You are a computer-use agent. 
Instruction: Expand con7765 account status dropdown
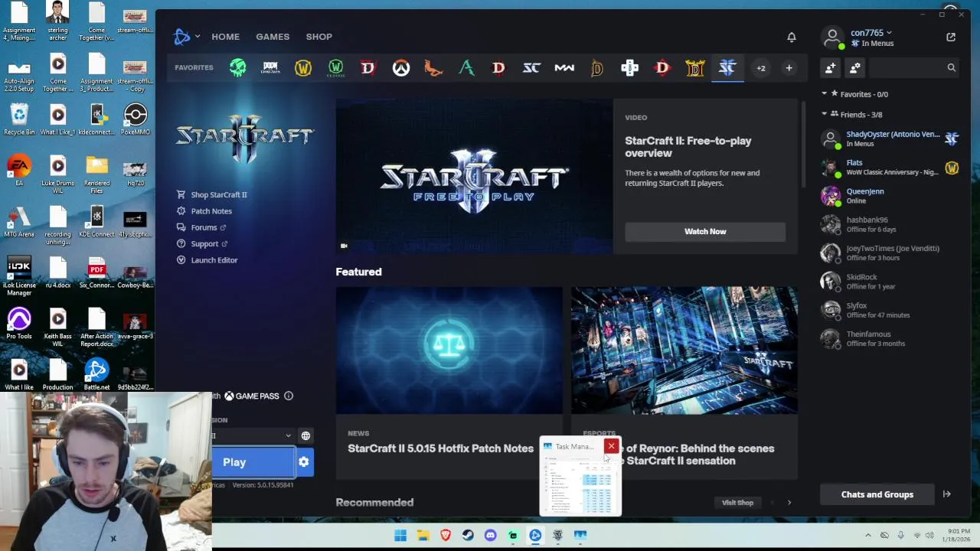pos(871,33)
